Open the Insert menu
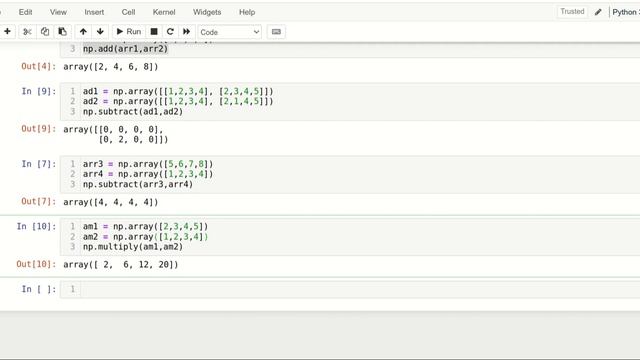The width and height of the screenshot is (640, 360). tap(94, 12)
